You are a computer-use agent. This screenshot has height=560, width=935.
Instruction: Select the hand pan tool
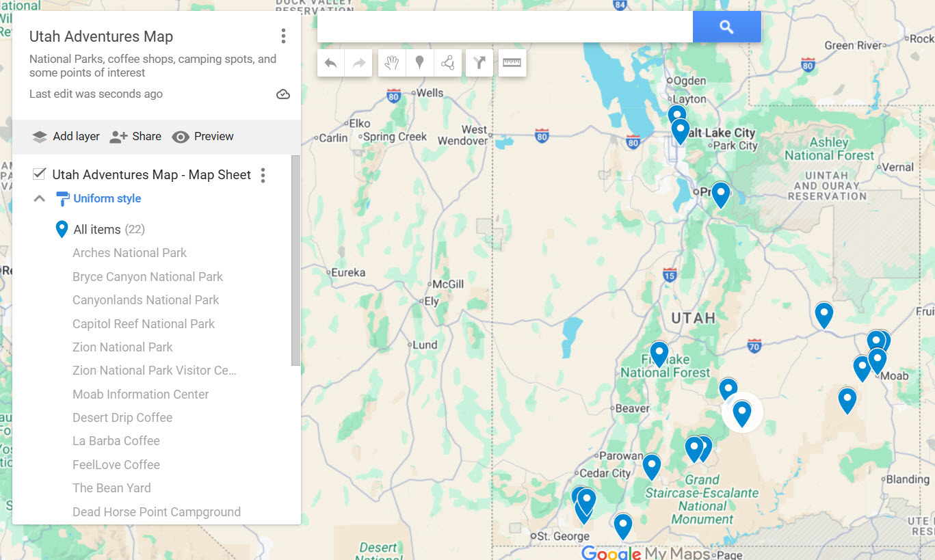pos(392,63)
